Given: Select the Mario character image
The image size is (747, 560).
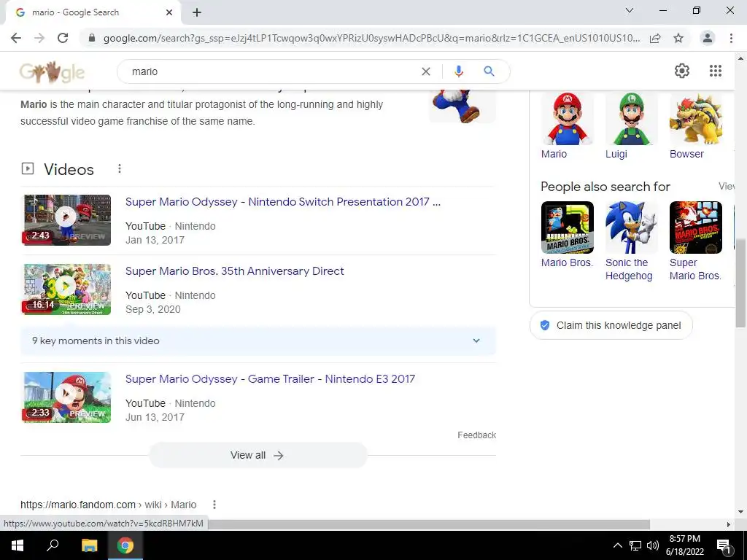Looking at the screenshot, I should (567, 119).
